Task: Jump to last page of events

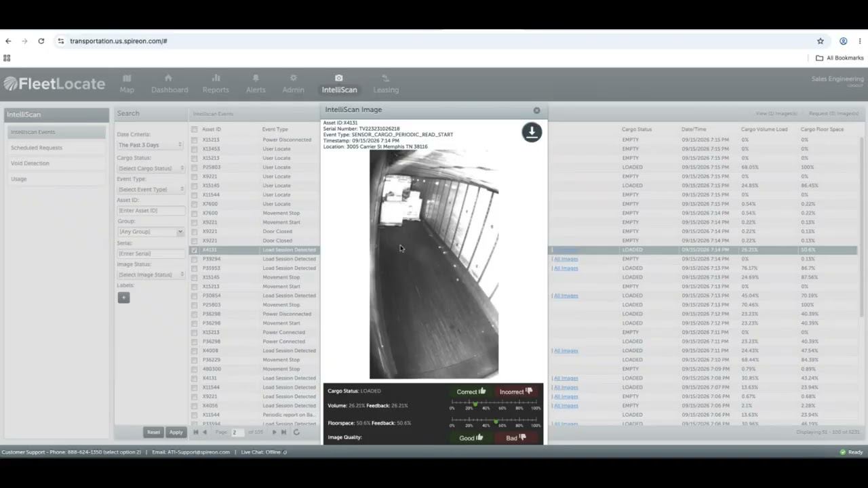Action: click(x=283, y=432)
